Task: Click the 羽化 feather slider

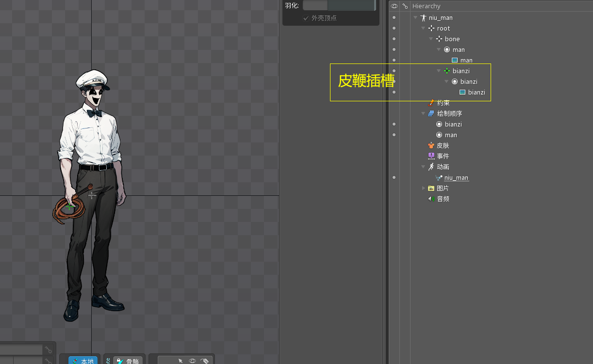Action: [x=339, y=5]
